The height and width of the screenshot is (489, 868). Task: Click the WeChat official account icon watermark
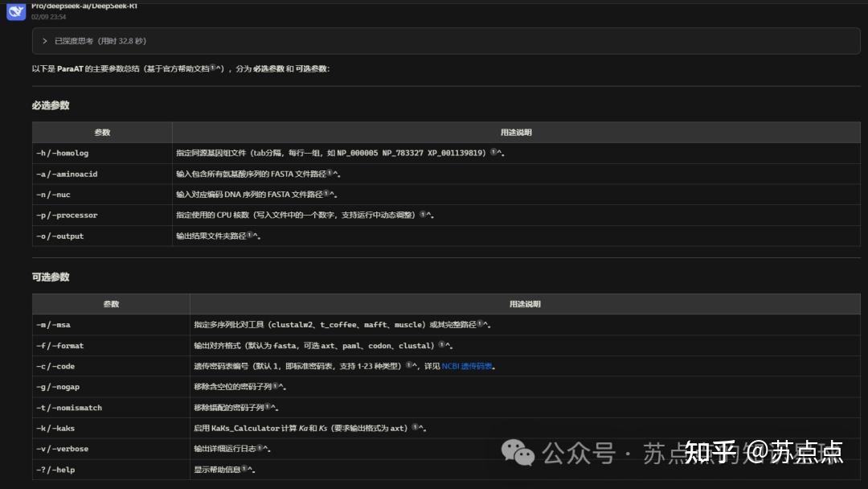[519, 454]
